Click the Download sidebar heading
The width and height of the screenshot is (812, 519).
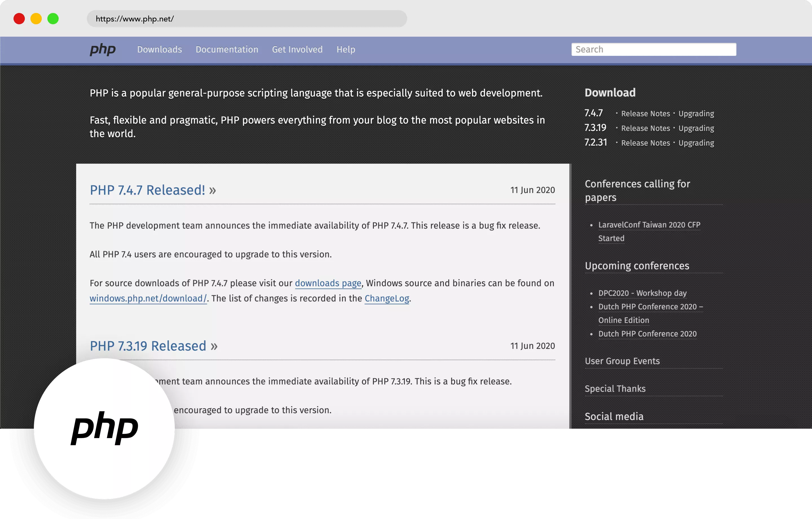pyautogui.click(x=610, y=93)
